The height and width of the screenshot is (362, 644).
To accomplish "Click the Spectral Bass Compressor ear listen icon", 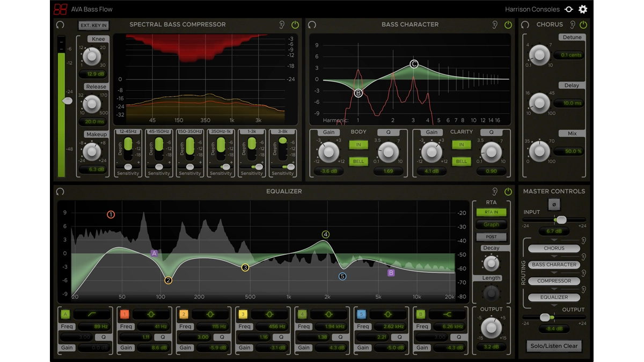I will coord(282,25).
